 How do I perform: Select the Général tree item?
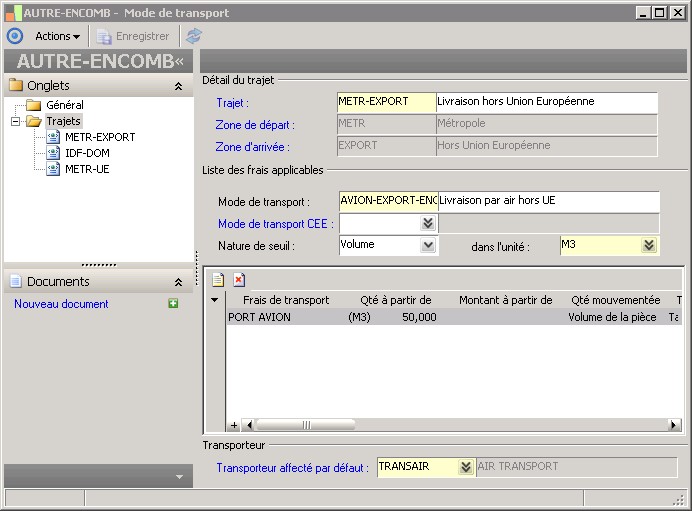point(65,105)
